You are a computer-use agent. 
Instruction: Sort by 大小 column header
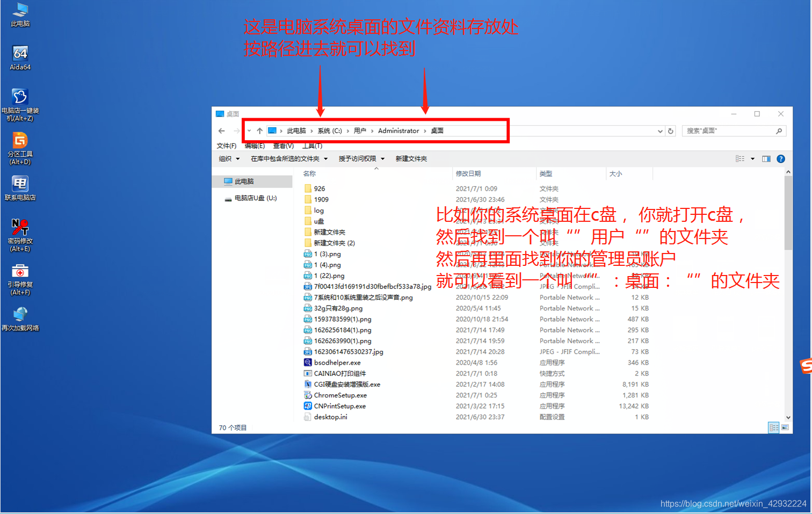[629, 173]
